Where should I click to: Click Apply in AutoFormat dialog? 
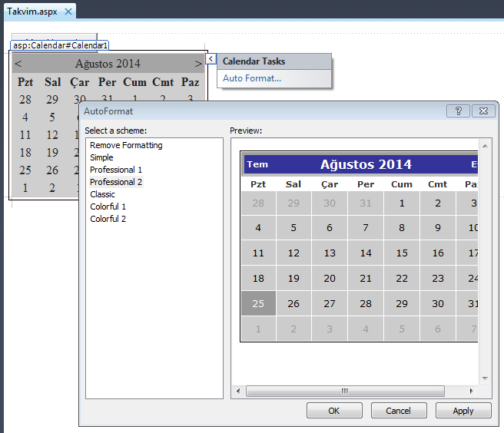[463, 411]
